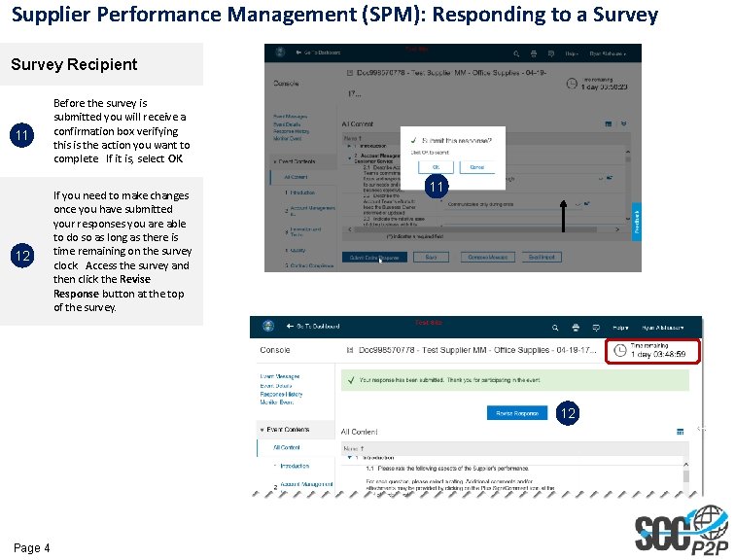The width and height of the screenshot is (735, 560).
Task: Collapse Event Contents section in upper screenshot
Action: [x=275, y=161]
